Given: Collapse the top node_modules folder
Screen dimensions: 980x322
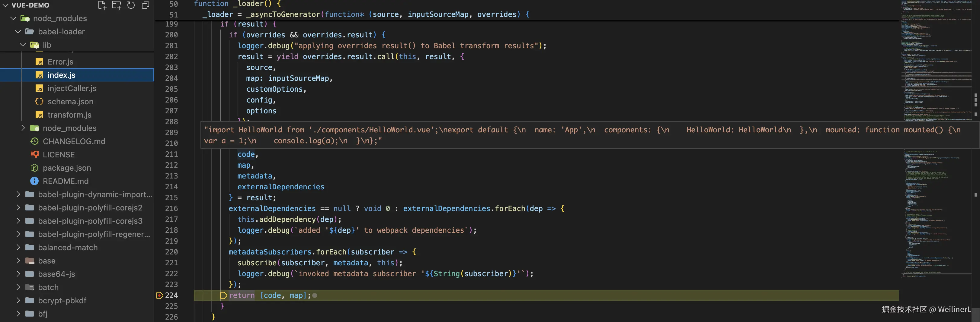Looking at the screenshot, I should 14,18.
